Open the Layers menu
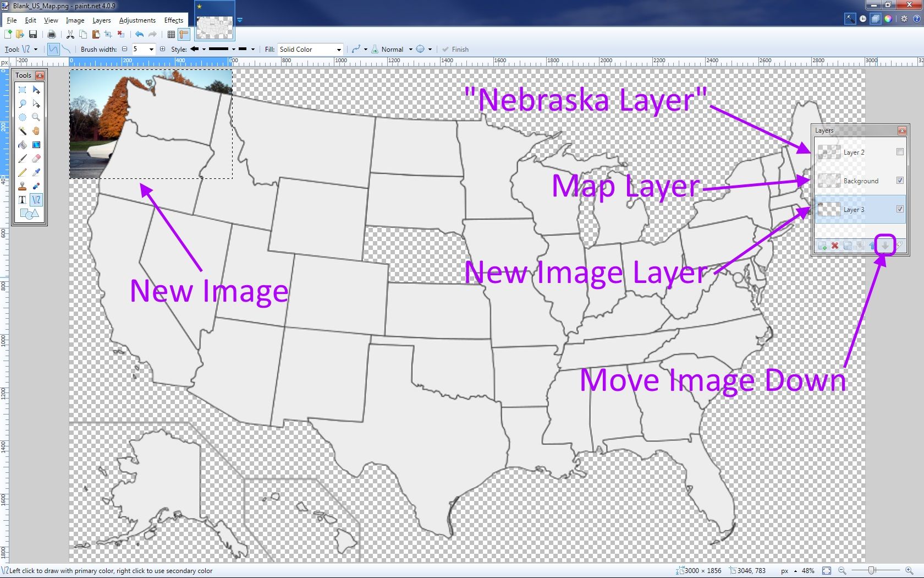 click(101, 20)
